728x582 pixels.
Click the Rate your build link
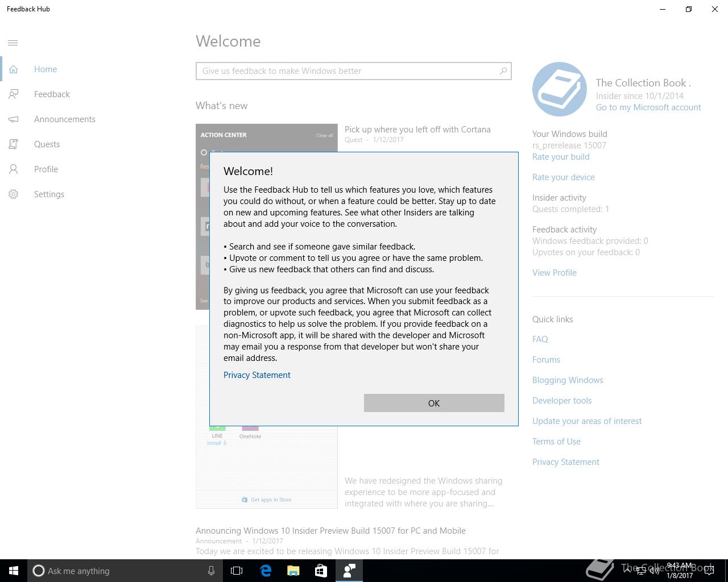point(561,157)
